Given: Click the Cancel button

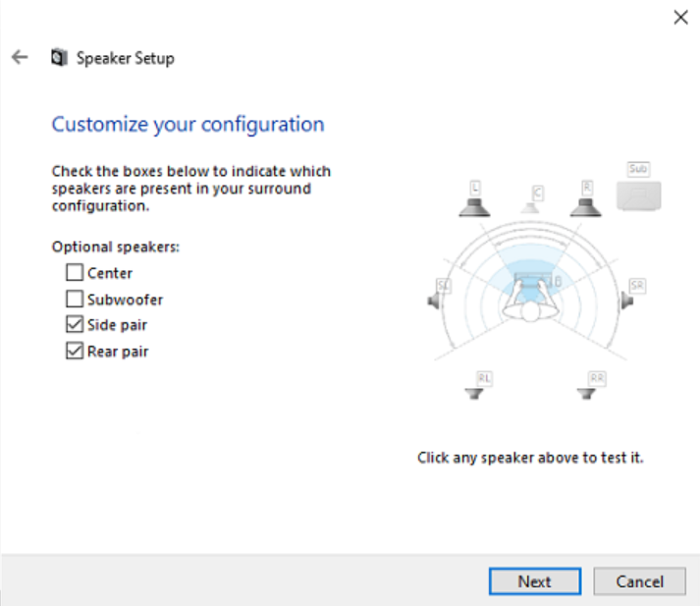Looking at the screenshot, I should 640,581.
